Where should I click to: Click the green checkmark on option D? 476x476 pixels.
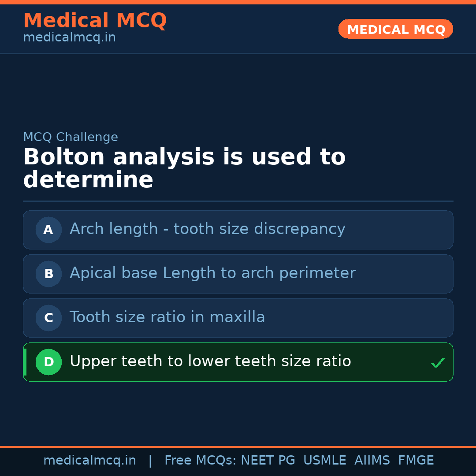437,363
